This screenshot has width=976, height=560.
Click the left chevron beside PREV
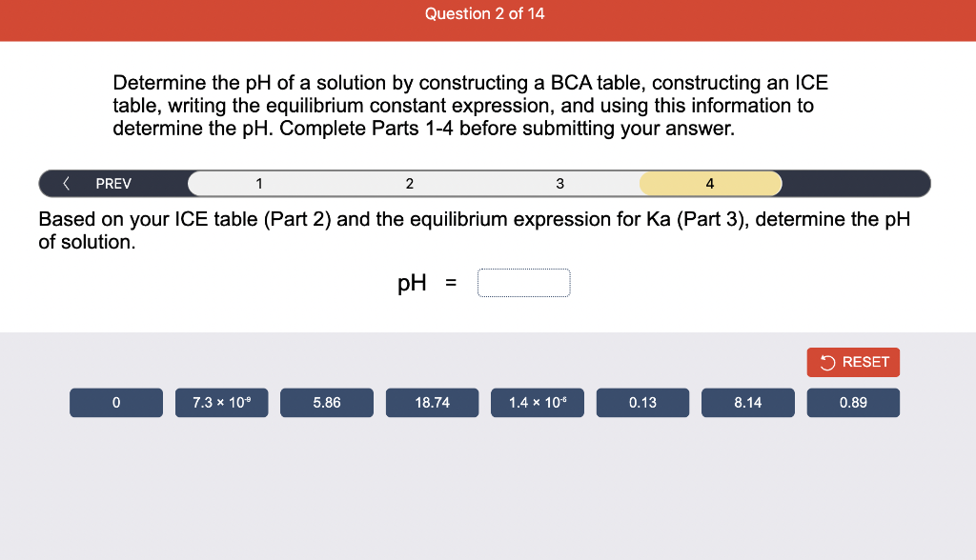[x=66, y=183]
